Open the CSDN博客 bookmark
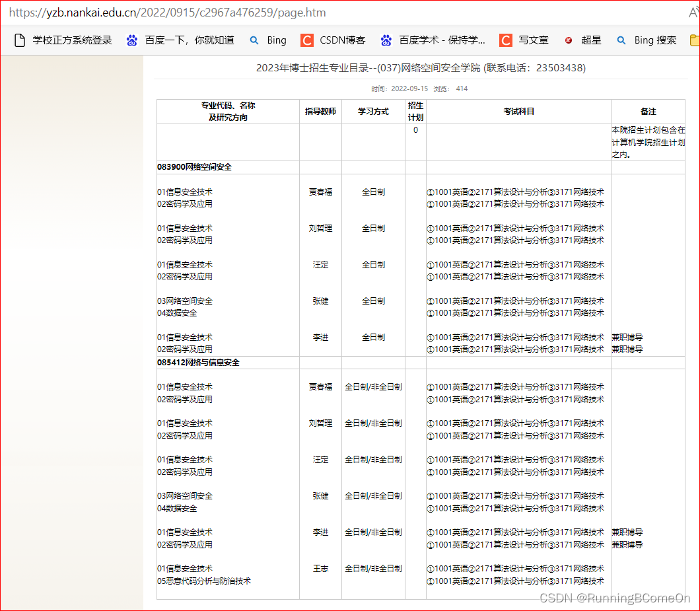700x611 pixels. coord(333,40)
